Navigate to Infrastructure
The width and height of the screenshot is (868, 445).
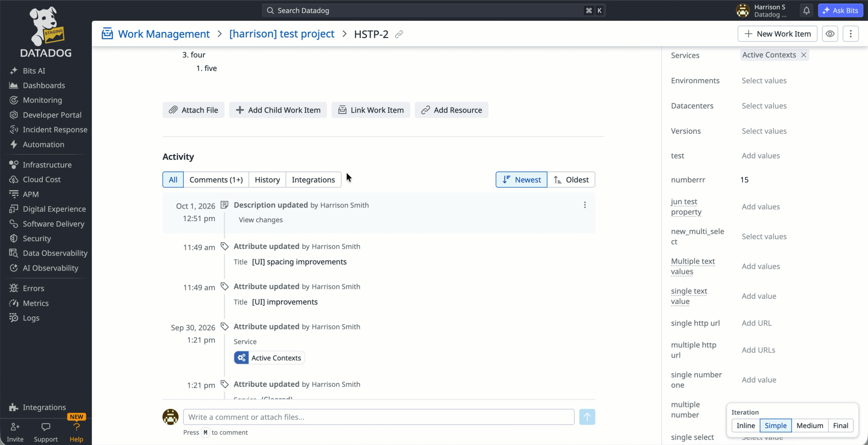coord(47,165)
